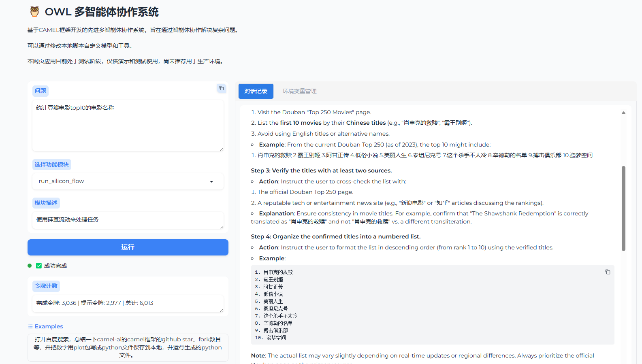This screenshot has width=642, height=364.
Task: Click the owl logo icon
Action: pos(34,12)
